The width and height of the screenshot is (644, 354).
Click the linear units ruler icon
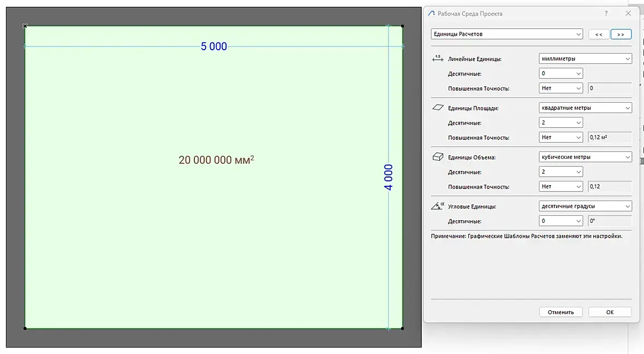437,58
